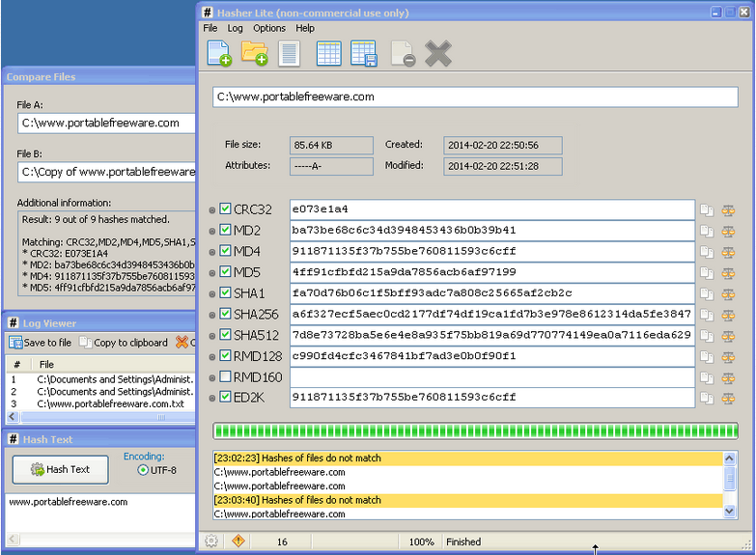Uncheck the ED2K checkbox
756x555 pixels.
pos(225,398)
